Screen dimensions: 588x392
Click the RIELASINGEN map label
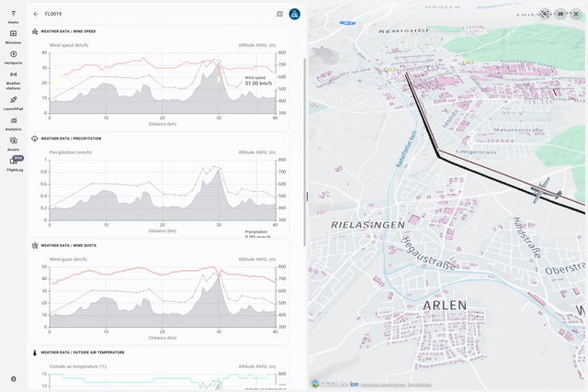pos(367,225)
